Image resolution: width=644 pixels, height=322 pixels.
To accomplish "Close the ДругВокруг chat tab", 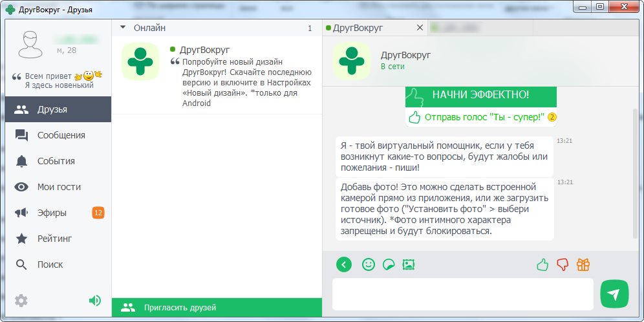I will tap(420, 28).
